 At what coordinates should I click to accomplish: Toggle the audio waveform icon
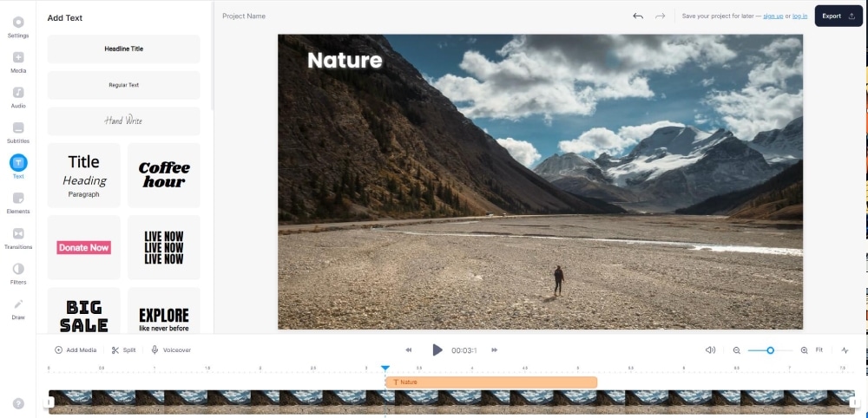click(845, 350)
